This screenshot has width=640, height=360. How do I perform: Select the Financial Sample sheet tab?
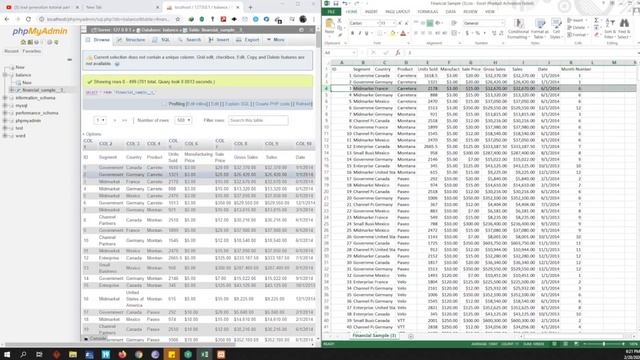[374, 336]
